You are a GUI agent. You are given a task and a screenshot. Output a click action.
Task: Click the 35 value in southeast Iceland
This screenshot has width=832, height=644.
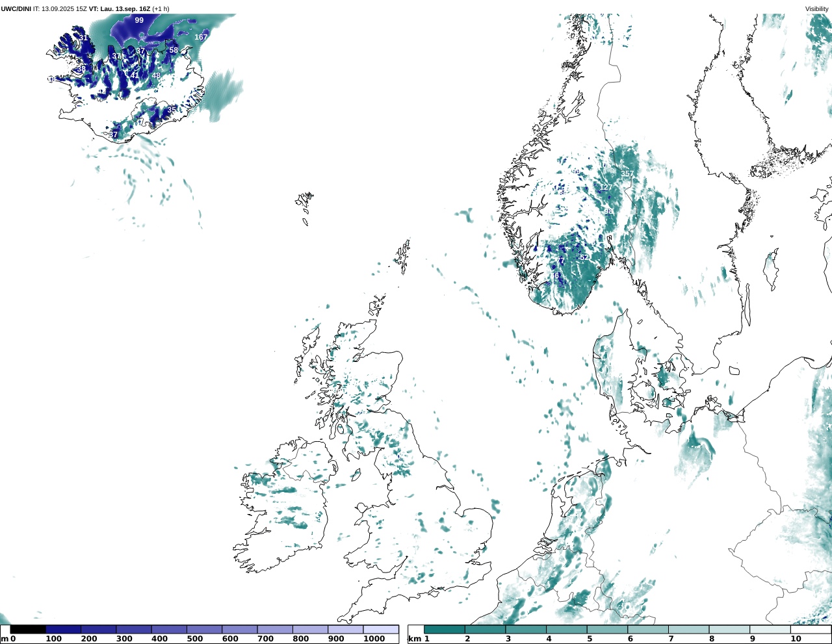(x=171, y=110)
